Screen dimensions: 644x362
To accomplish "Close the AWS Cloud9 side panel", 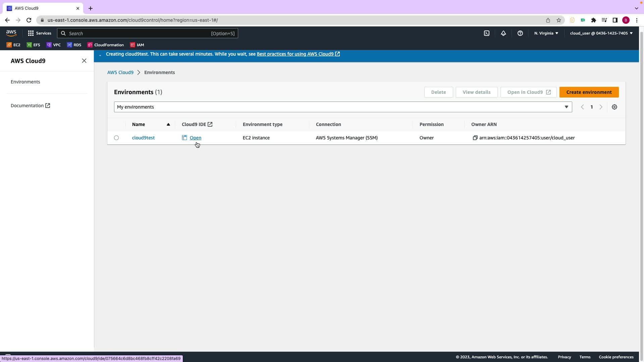I will (84, 61).
